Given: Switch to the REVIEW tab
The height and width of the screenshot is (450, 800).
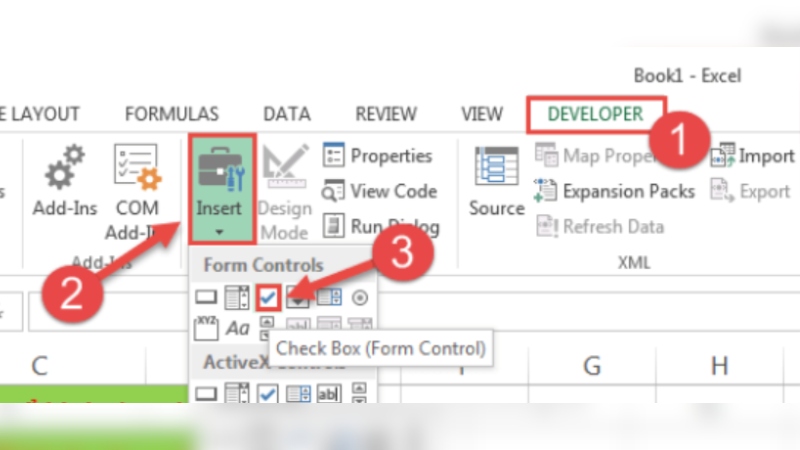Looking at the screenshot, I should 386,114.
